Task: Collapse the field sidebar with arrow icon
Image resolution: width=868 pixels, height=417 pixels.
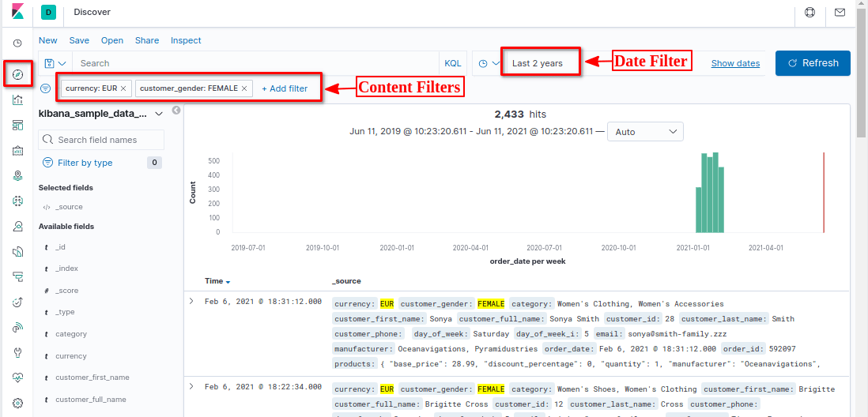Action: (x=176, y=111)
